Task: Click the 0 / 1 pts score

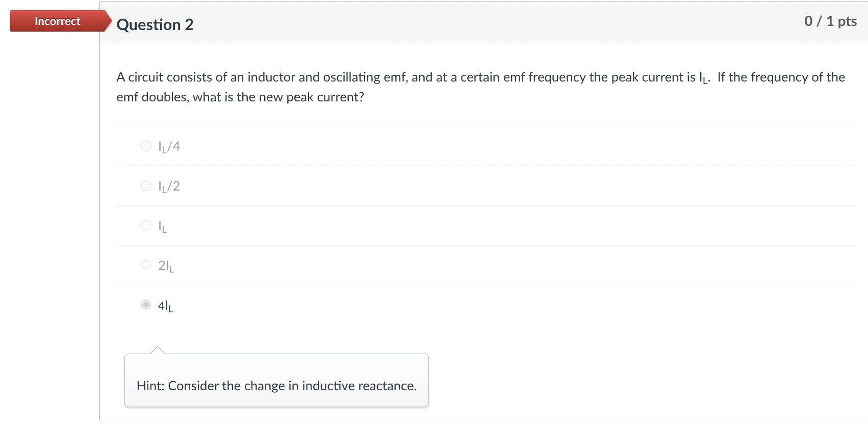Action: pos(830,21)
